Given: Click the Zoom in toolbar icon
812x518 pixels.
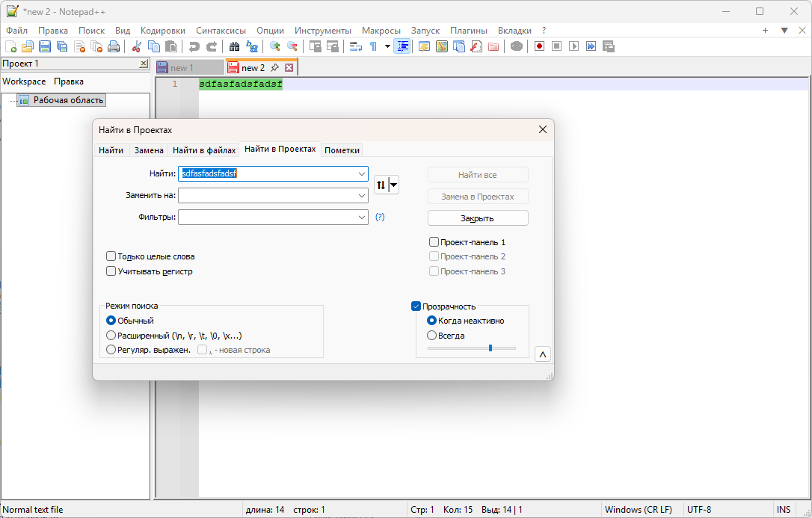Looking at the screenshot, I should coord(275,46).
